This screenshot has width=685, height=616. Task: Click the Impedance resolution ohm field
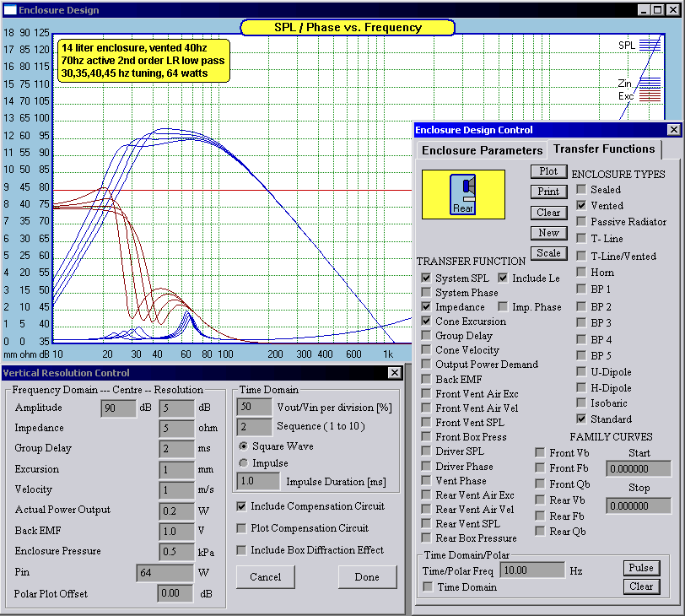176,428
